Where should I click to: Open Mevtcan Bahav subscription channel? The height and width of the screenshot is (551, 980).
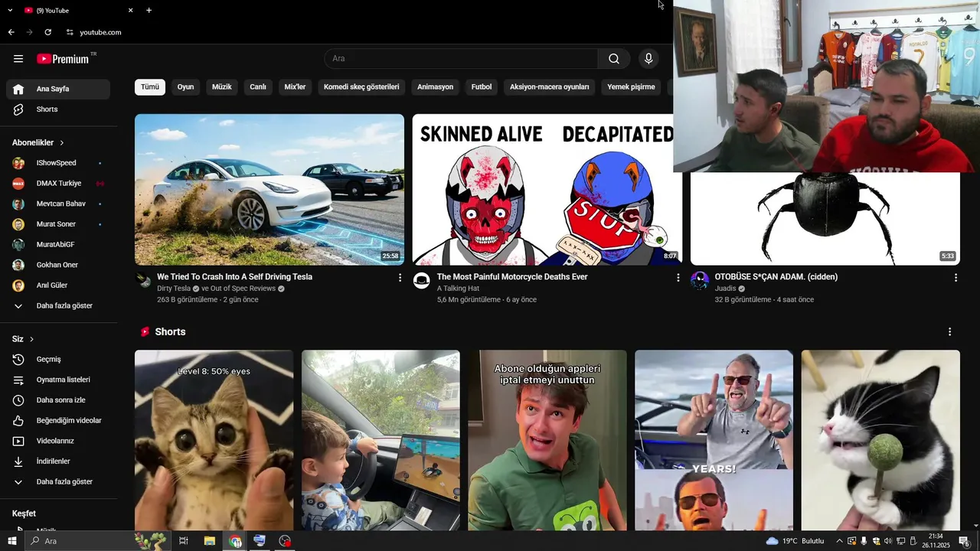(58, 204)
